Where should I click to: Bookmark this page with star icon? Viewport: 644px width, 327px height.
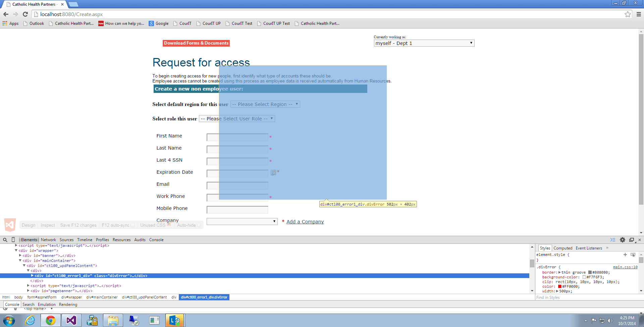(x=628, y=14)
